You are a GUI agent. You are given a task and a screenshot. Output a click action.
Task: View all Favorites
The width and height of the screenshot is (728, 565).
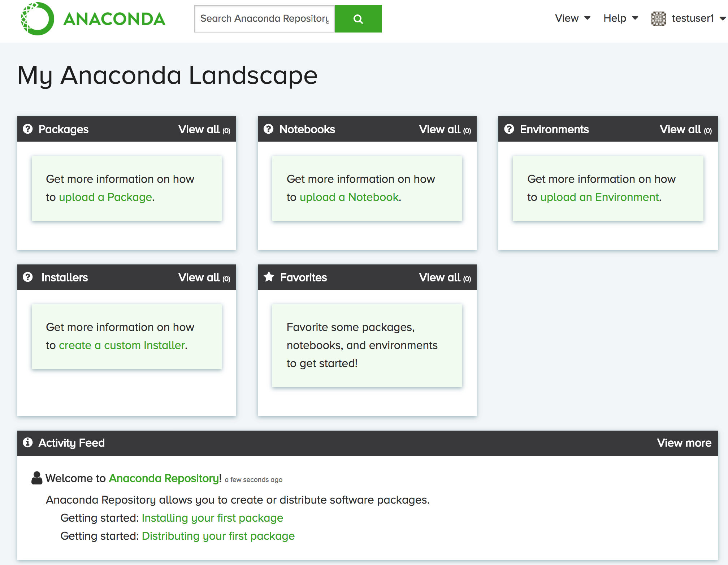(x=445, y=277)
